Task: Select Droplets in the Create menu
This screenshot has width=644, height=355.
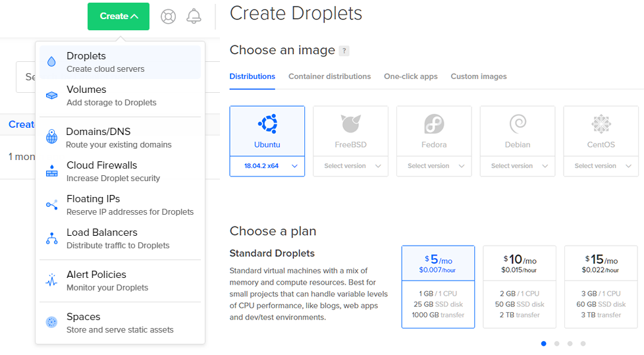Action: (120, 62)
